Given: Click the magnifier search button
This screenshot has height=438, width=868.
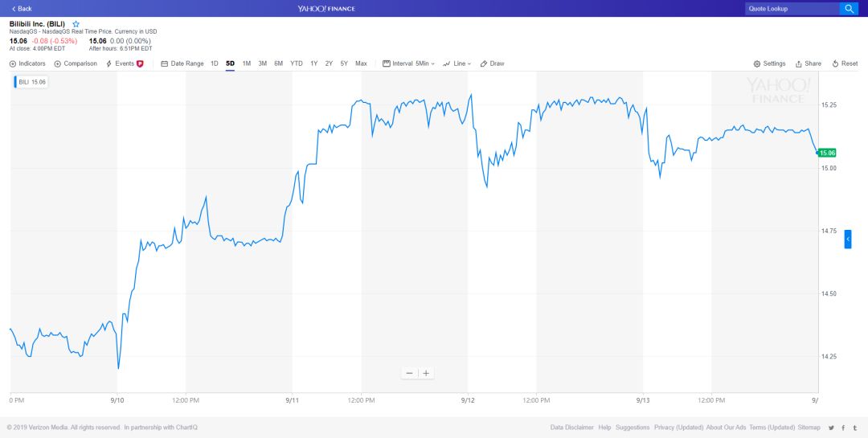Looking at the screenshot, I should point(849,8).
